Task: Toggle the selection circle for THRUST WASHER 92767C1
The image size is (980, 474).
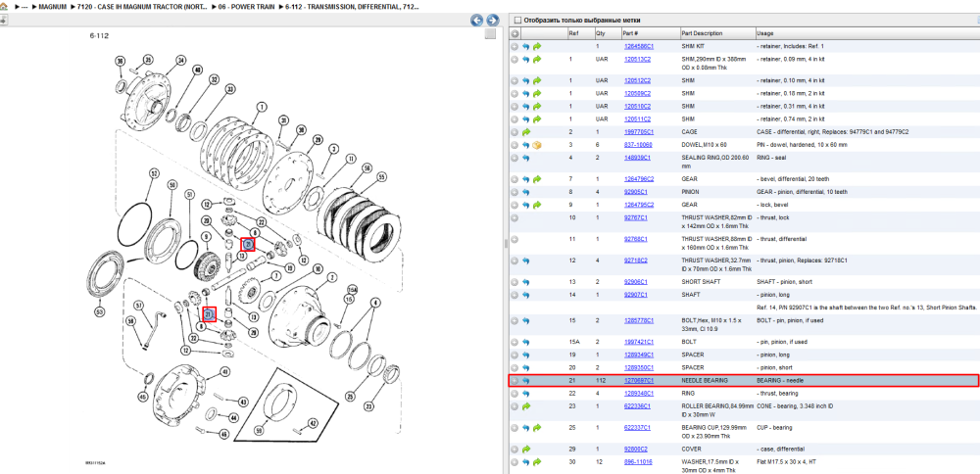Action: (x=515, y=218)
